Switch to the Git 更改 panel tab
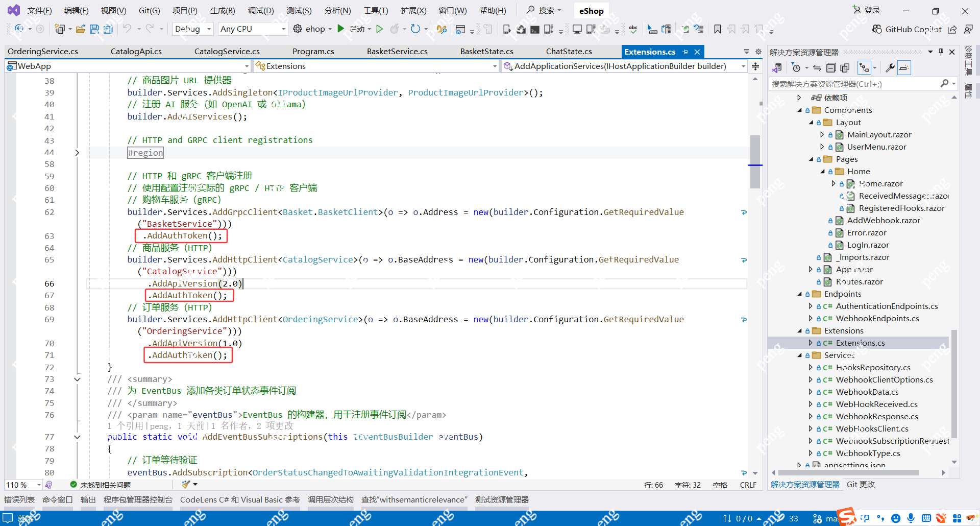The height and width of the screenshot is (526, 980). click(861, 485)
